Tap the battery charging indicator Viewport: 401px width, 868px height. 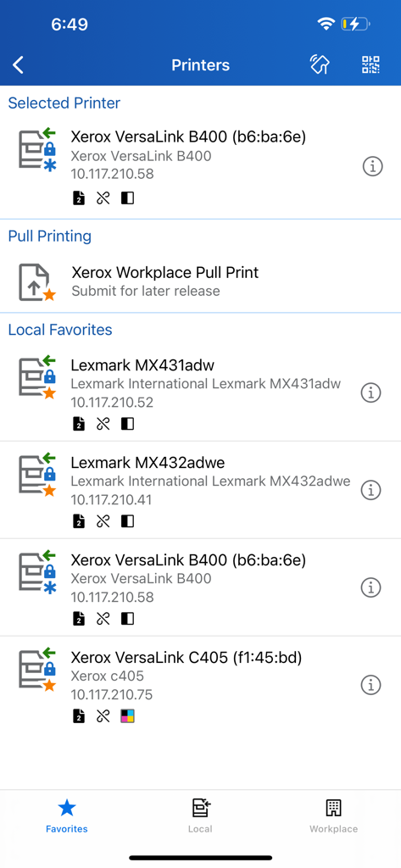tap(355, 24)
